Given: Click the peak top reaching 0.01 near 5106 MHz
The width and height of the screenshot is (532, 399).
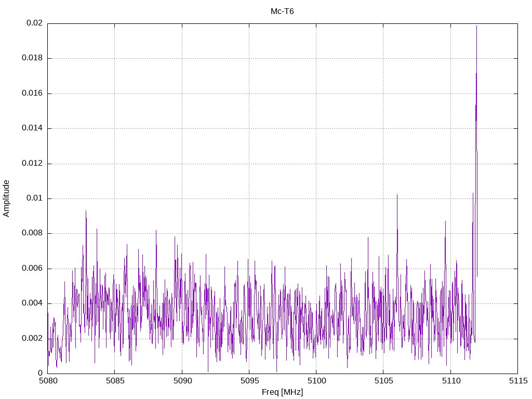Looking at the screenshot, I should [x=397, y=195].
